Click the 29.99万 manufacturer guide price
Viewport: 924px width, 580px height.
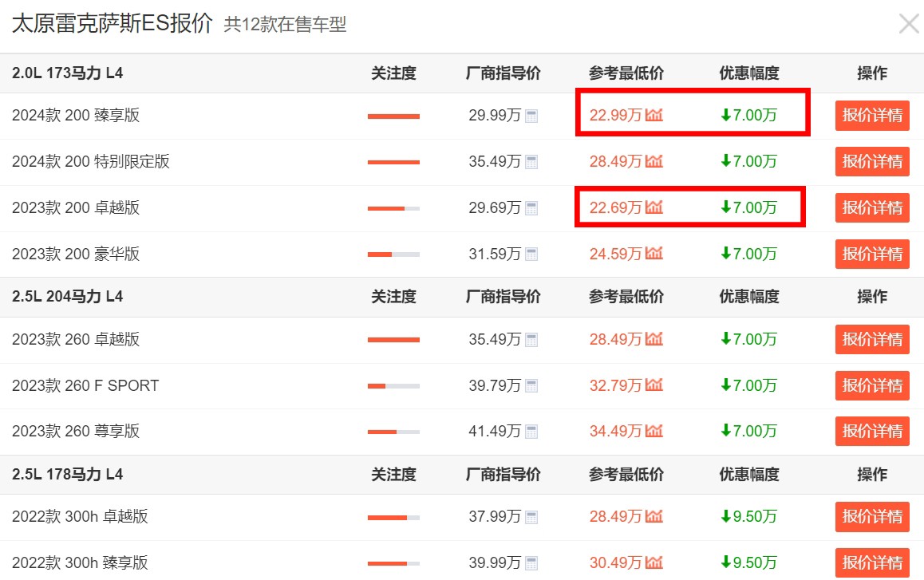coord(495,115)
